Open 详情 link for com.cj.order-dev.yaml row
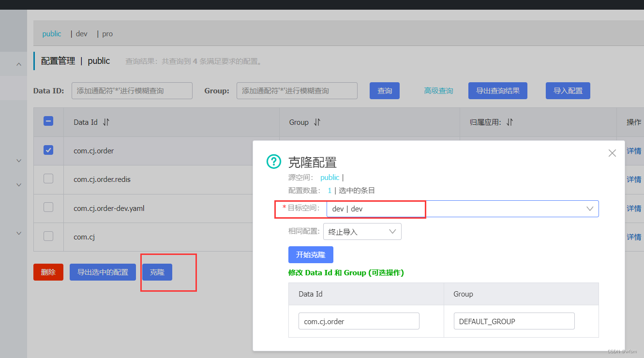The image size is (644, 358). coord(634,208)
